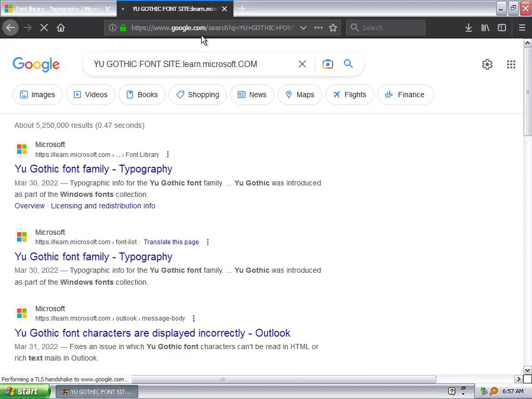Screen dimensions: 532x399
Task: Filter results by Shopping
Action: click(198, 95)
